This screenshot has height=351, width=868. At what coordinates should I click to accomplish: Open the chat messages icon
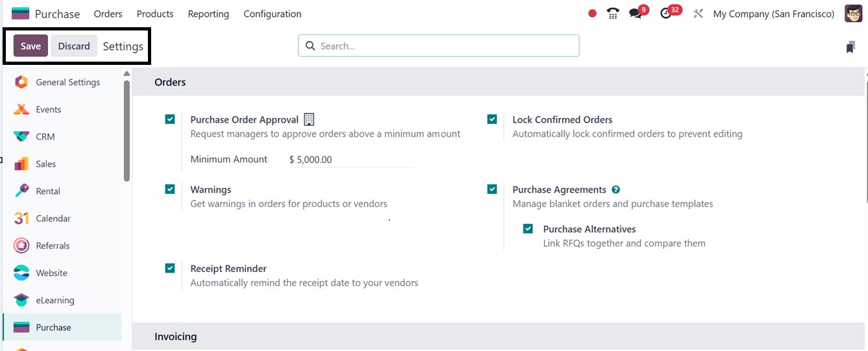click(x=635, y=14)
